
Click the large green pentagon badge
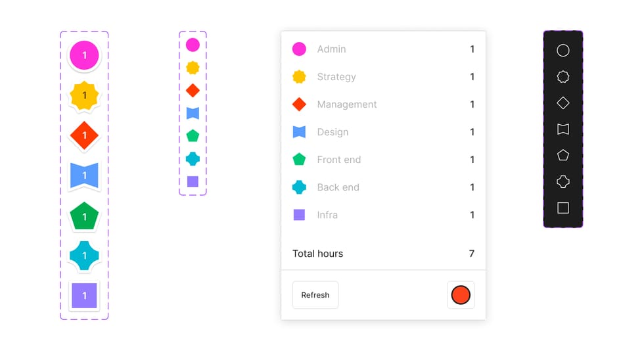[84, 216]
